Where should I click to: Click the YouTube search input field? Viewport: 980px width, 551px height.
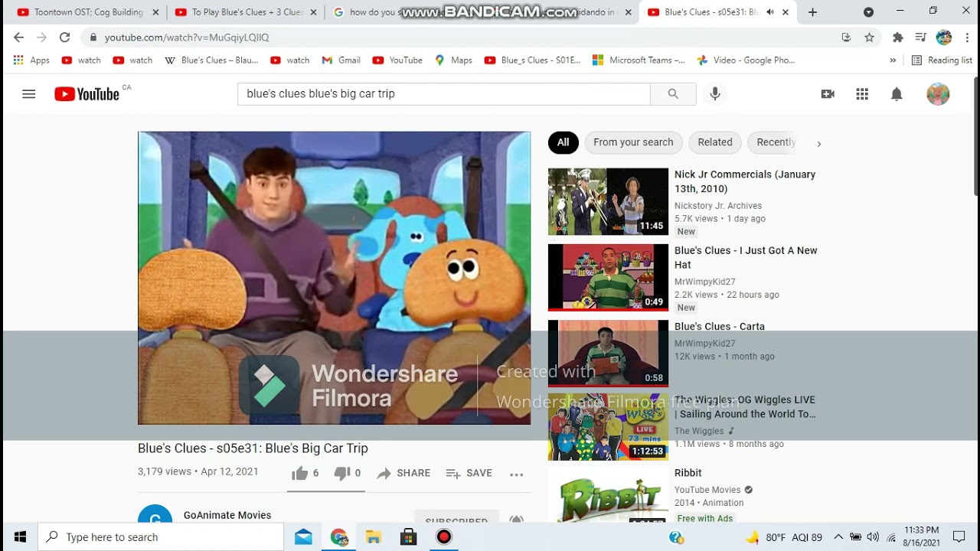(444, 93)
